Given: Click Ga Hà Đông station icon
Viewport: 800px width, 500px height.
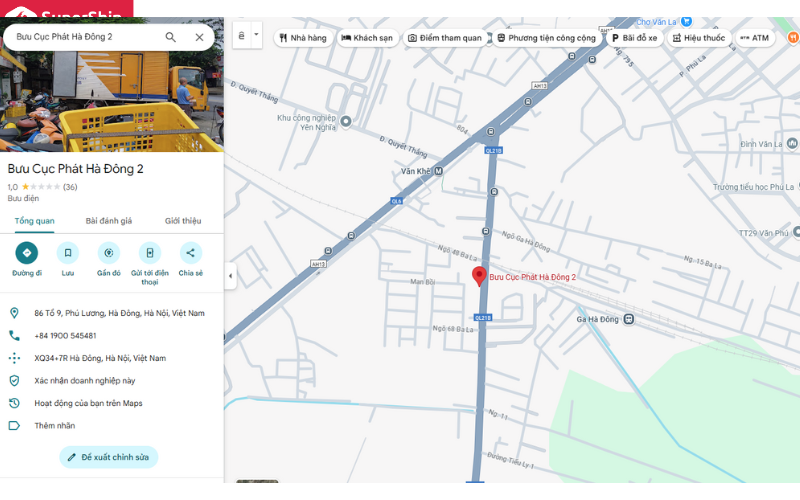Looking at the screenshot, I should click(629, 319).
